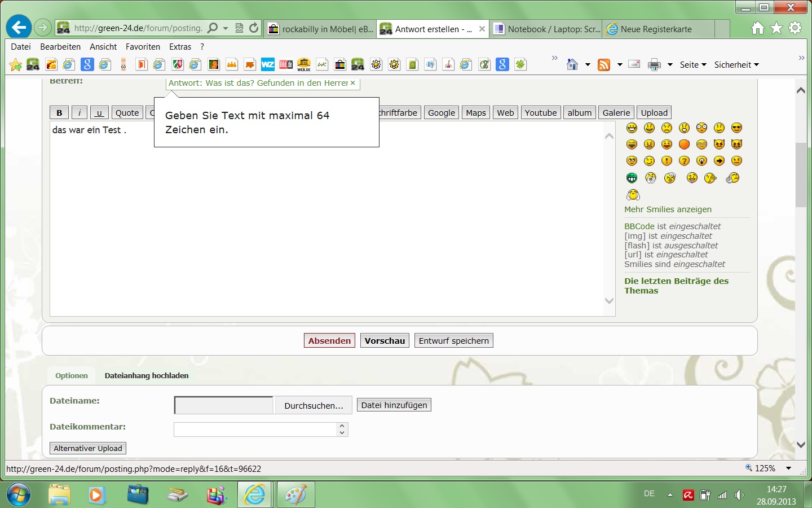Open the Favoriten menu
Image resolution: width=812 pixels, height=508 pixels.
coord(143,47)
